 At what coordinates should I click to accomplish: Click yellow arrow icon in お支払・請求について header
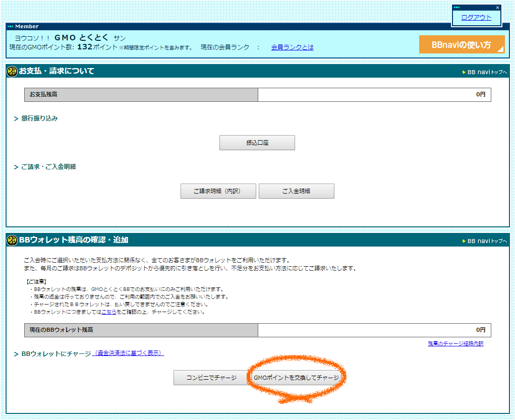click(464, 72)
